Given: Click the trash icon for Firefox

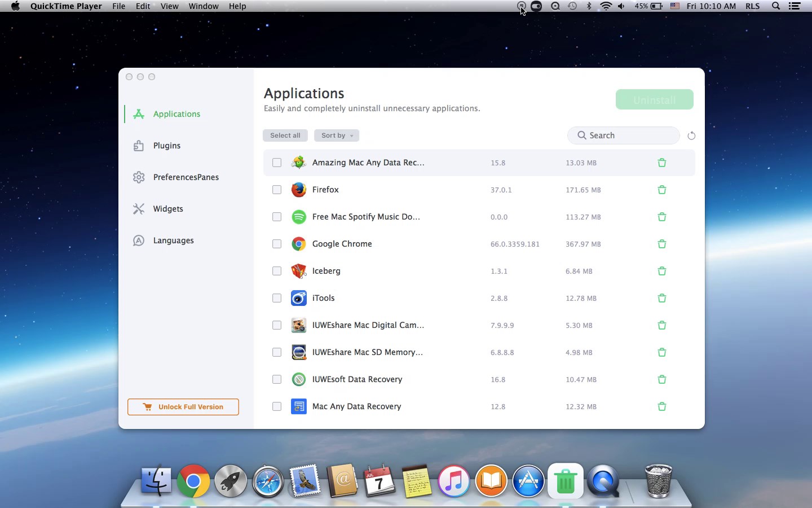Looking at the screenshot, I should (x=662, y=190).
